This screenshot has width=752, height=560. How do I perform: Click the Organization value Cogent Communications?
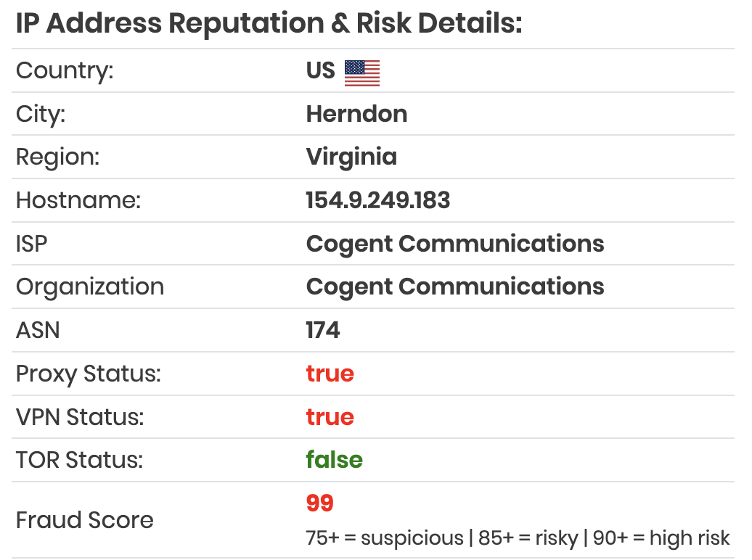tap(455, 287)
